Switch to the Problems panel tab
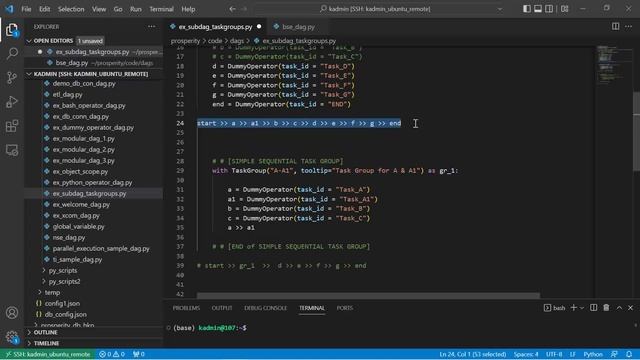Viewport: 640px width, 360px height. coord(186,308)
